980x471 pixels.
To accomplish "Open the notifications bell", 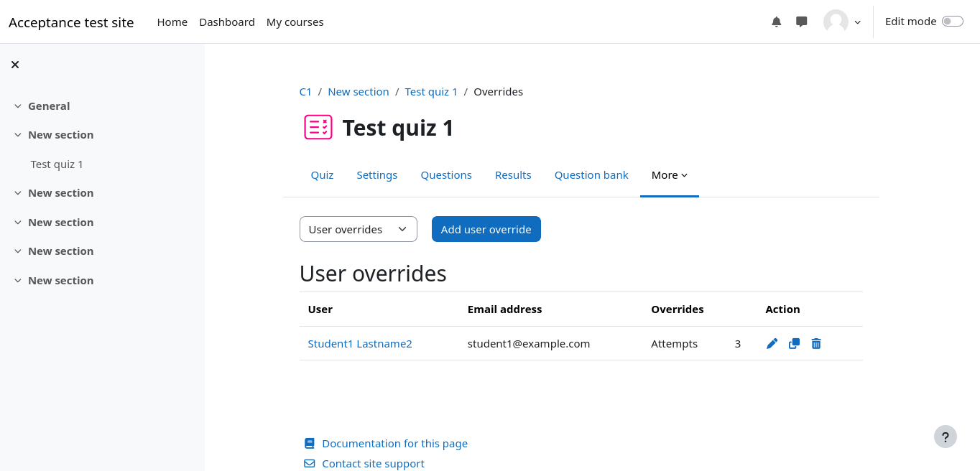I will [x=777, y=22].
